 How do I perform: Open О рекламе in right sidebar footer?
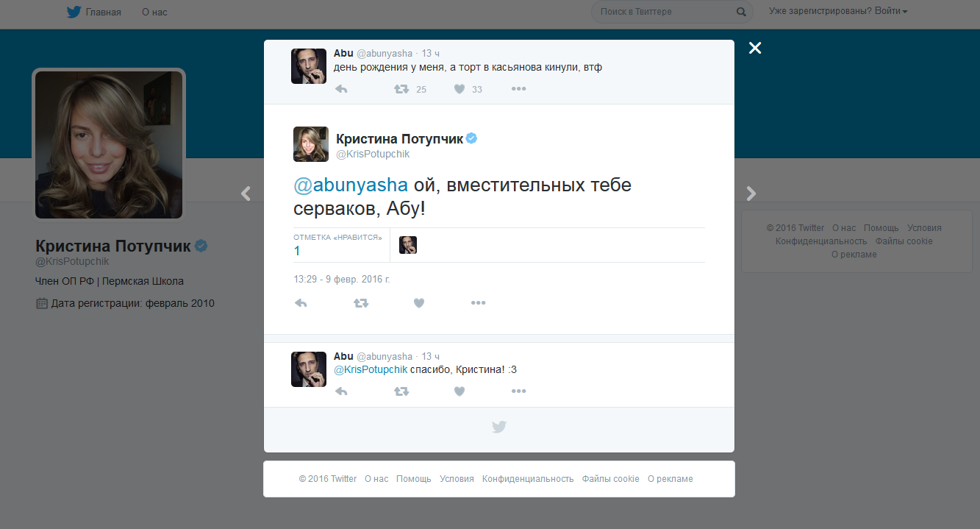click(854, 255)
